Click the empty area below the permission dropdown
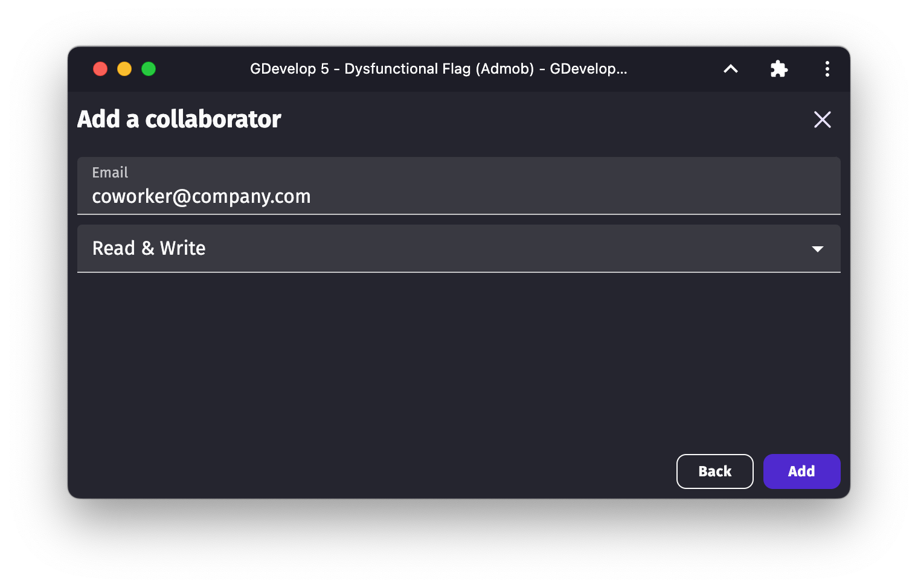This screenshot has width=918, height=588. pyautogui.click(x=459, y=356)
